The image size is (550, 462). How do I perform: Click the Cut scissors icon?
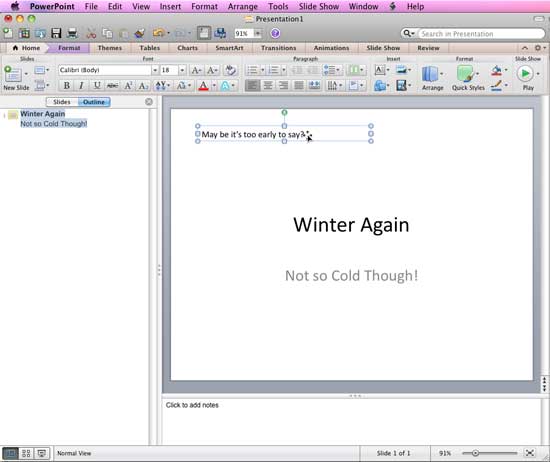tap(91, 33)
